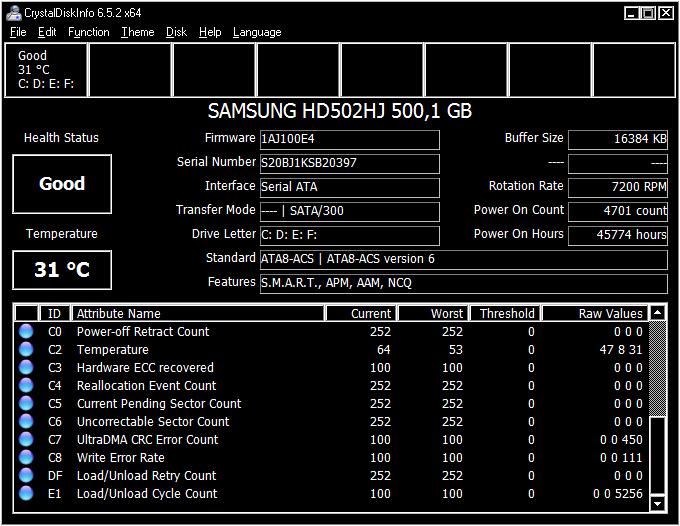The image size is (680, 526).
Task: Select the Uncorrectable Sector Count attribute name
Action: tap(153, 421)
